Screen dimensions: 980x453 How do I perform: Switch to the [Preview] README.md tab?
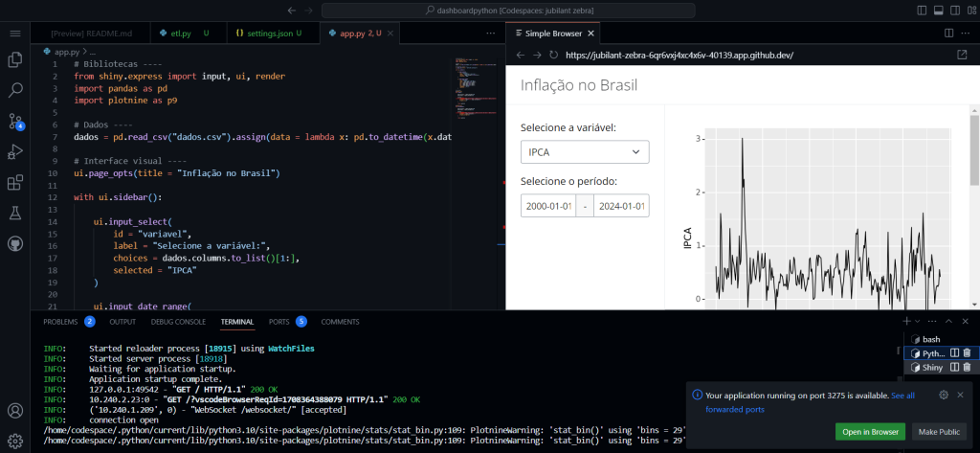pyautogui.click(x=91, y=34)
